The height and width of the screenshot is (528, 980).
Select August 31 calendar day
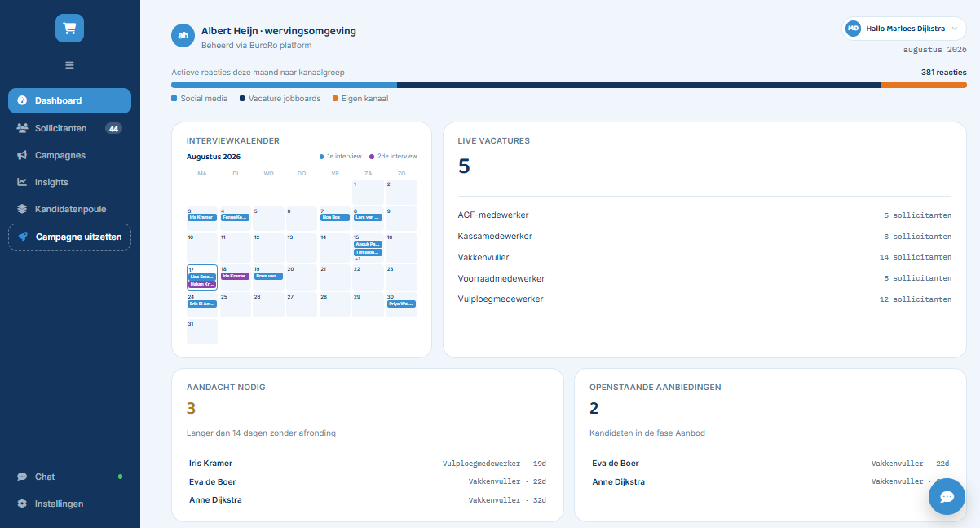point(202,331)
